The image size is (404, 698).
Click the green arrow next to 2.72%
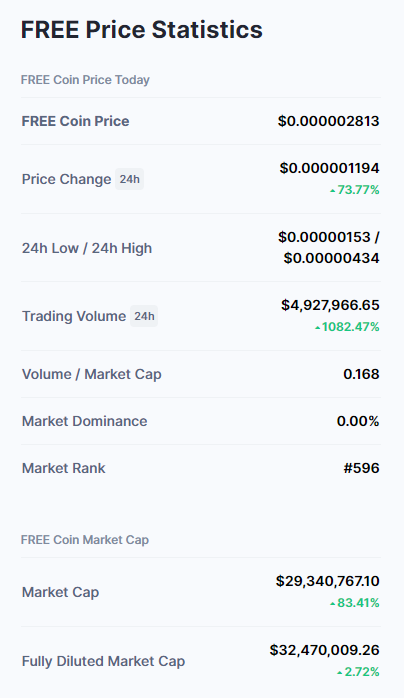(340, 673)
